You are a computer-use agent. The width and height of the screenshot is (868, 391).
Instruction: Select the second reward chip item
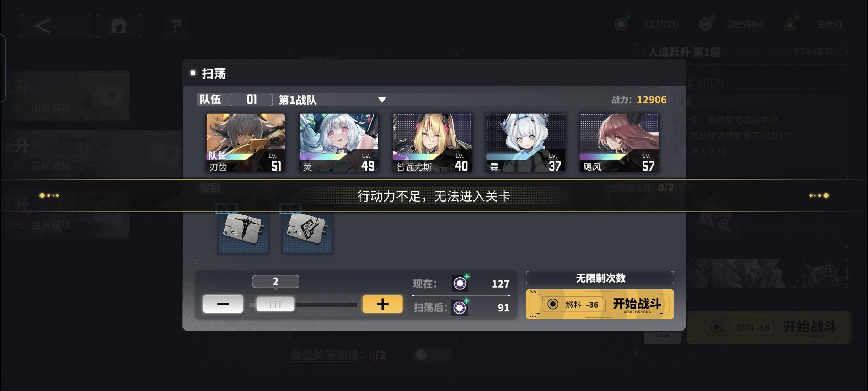307,229
